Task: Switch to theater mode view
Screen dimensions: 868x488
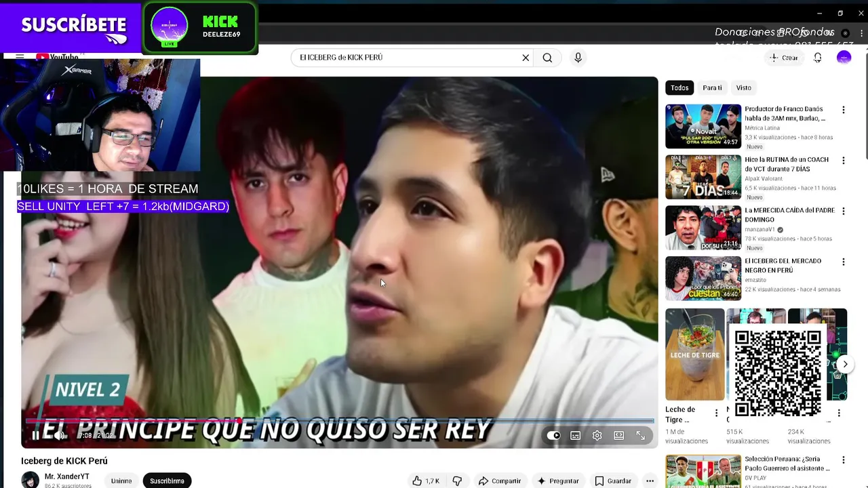Action: click(x=618, y=436)
